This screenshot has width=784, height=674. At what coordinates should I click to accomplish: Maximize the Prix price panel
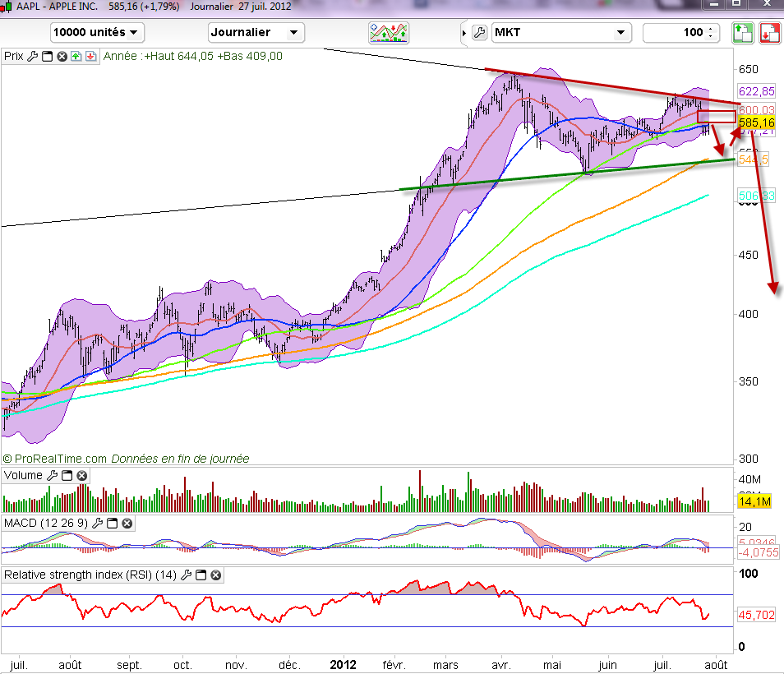pos(47,57)
